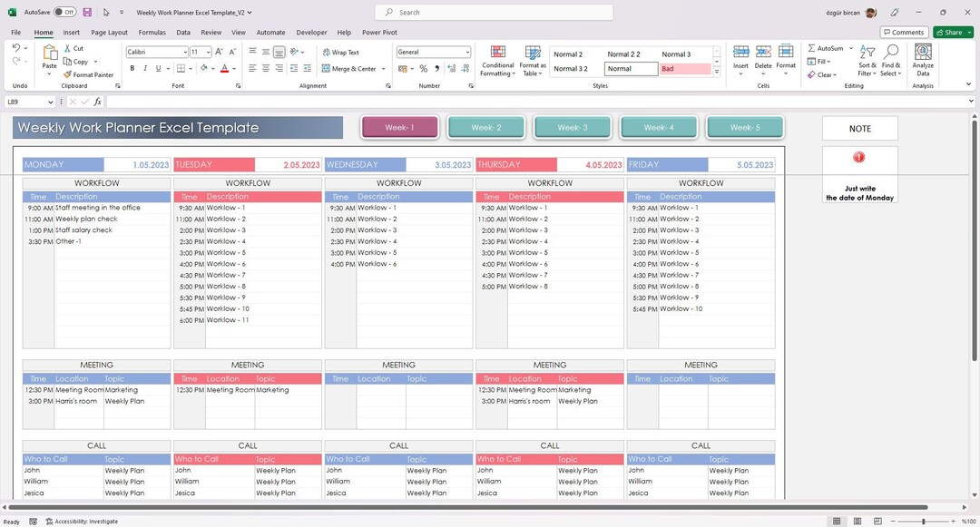Switch to the Formulas ribbon tab
The width and height of the screenshot is (980, 527).
tap(152, 32)
